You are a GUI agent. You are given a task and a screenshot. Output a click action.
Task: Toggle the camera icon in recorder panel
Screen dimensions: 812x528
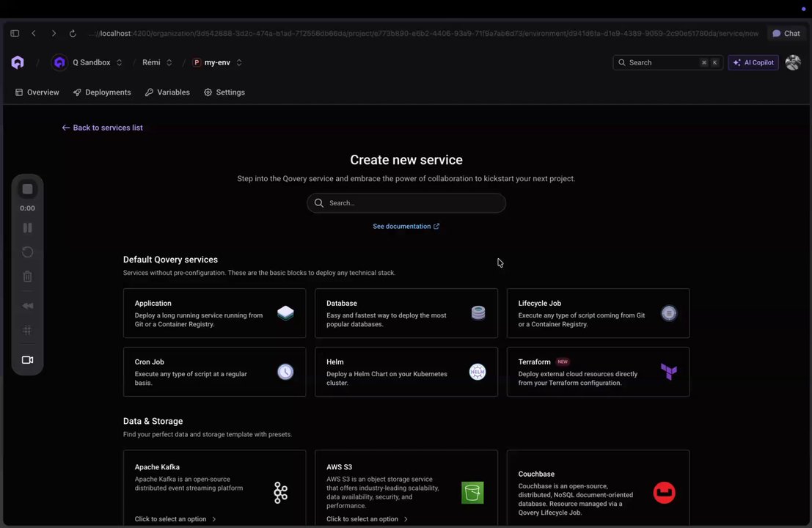coord(27,360)
